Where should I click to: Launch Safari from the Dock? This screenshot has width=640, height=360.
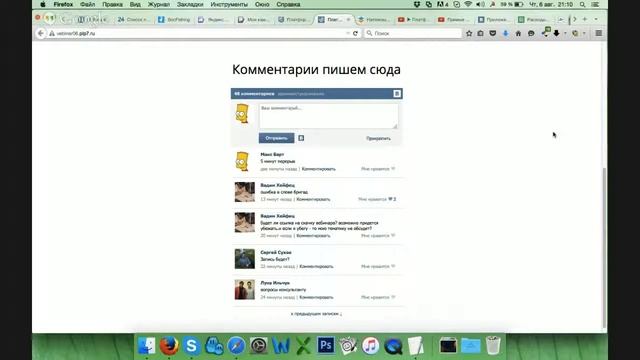tap(236, 346)
